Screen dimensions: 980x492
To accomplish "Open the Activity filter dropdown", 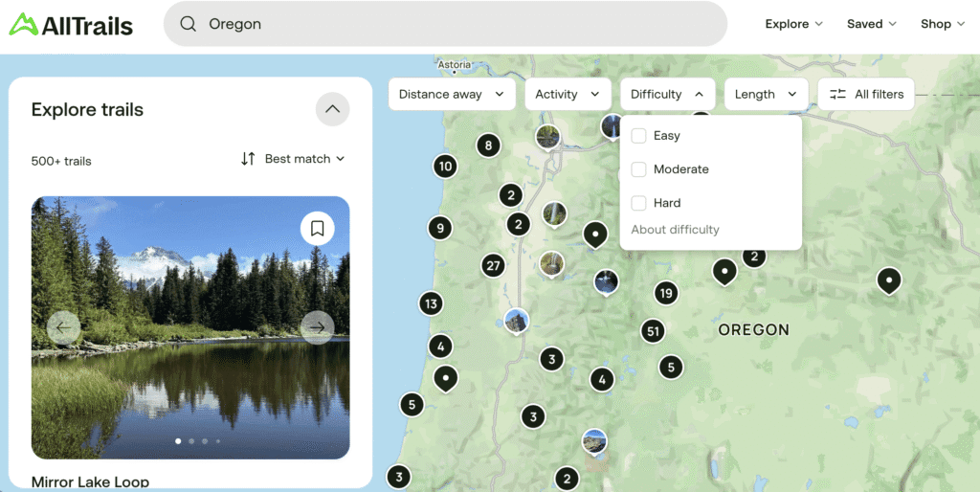I will tap(568, 95).
